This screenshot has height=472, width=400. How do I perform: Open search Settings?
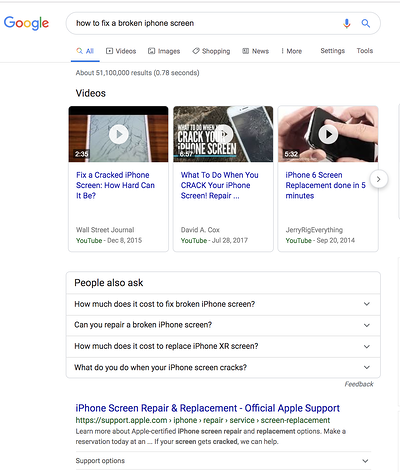333,51
